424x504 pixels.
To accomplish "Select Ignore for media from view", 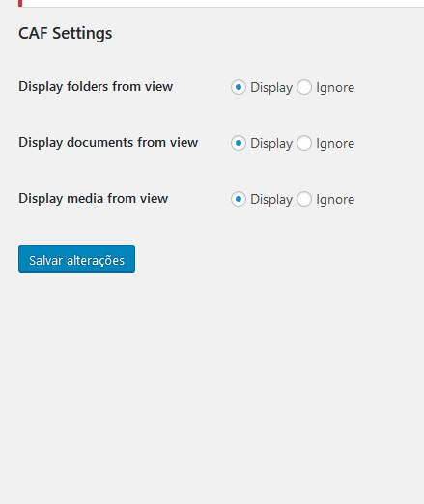I will [x=304, y=199].
